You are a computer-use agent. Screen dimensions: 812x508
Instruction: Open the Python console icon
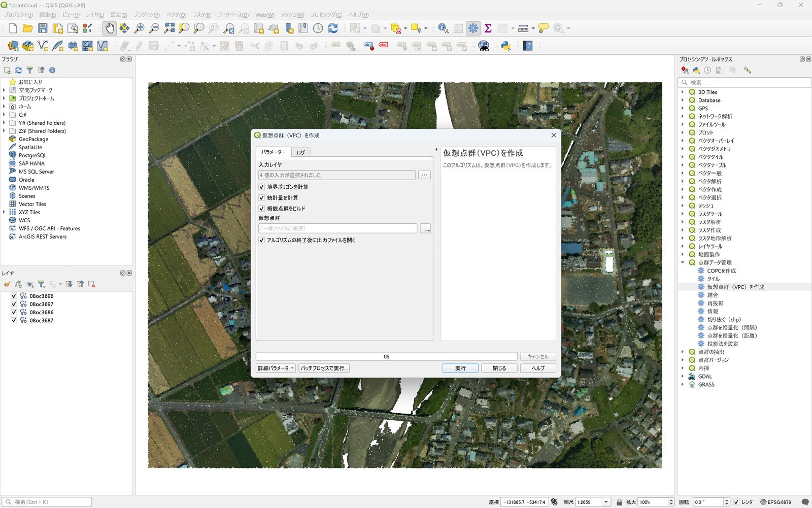point(505,46)
